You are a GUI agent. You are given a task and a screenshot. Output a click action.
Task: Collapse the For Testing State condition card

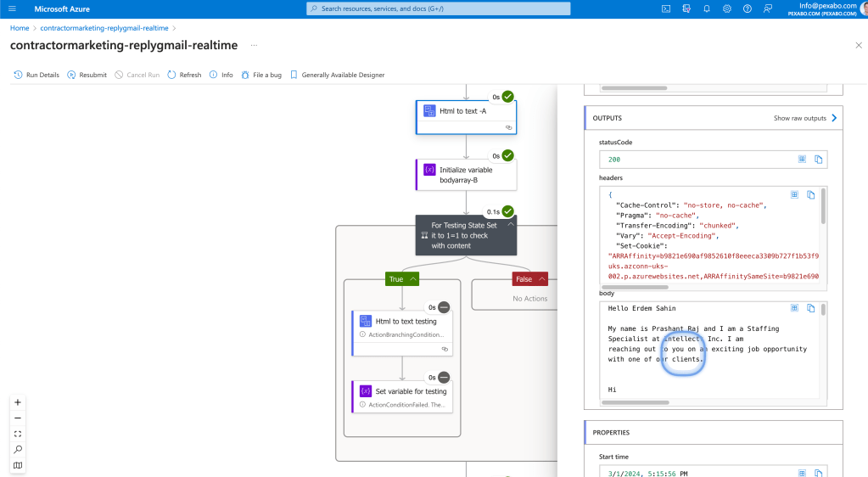click(x=511, y=224)
